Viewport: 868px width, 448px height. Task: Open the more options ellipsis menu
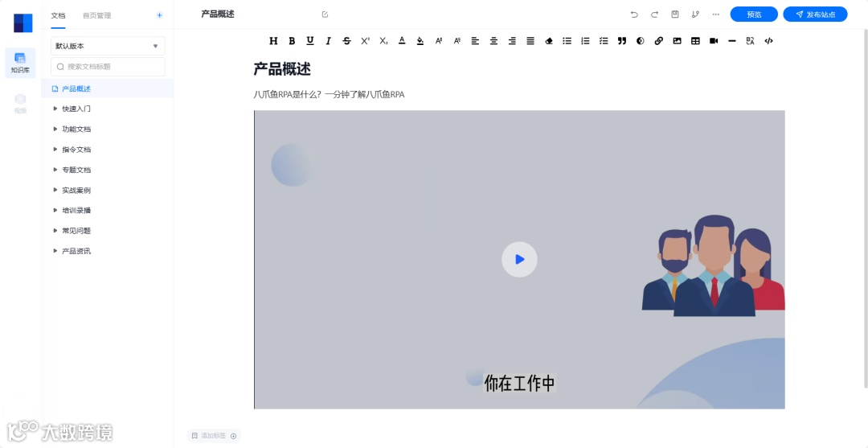716,14
